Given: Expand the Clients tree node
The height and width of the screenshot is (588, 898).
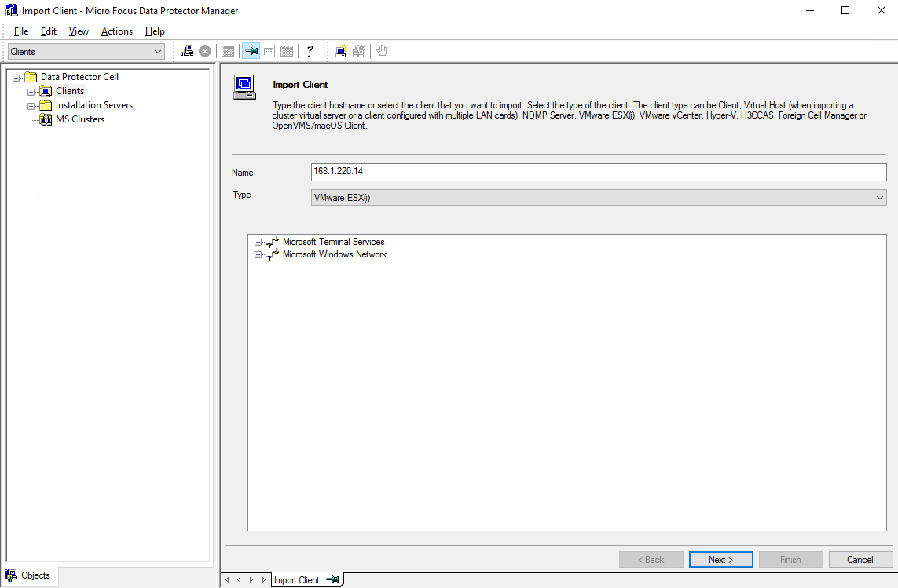Looking at the screenshot, I should (x=31, y=92).
